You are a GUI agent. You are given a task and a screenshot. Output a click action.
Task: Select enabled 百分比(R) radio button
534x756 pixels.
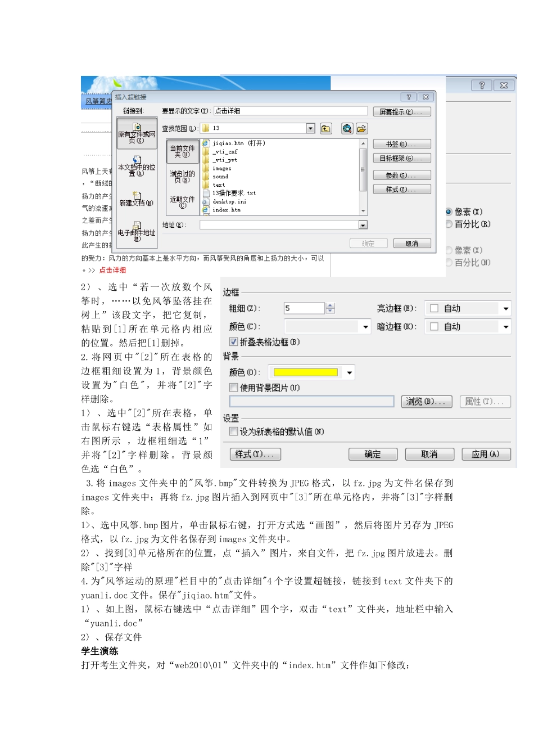[x=449, y=224]
